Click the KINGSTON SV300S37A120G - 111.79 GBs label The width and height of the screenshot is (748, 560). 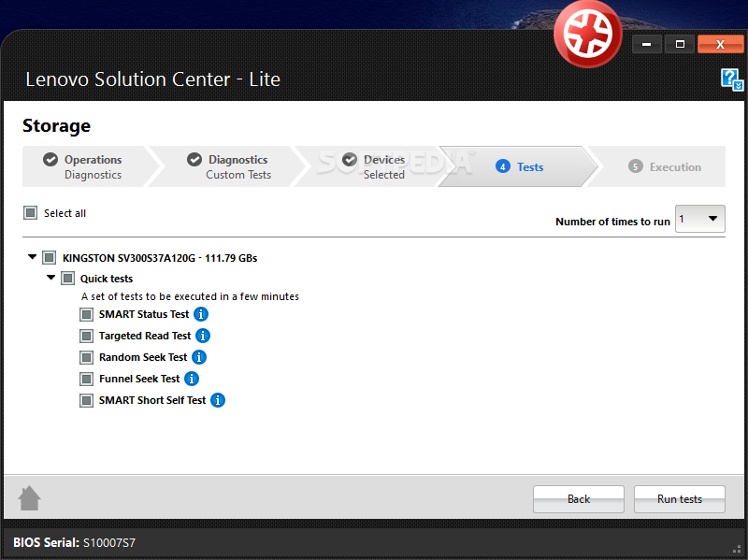160,258
